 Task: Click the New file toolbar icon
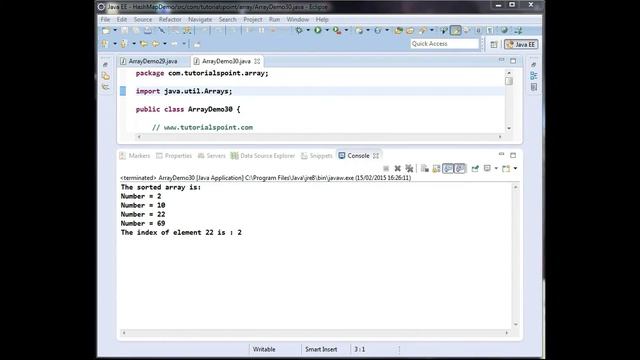click(106, 30)
